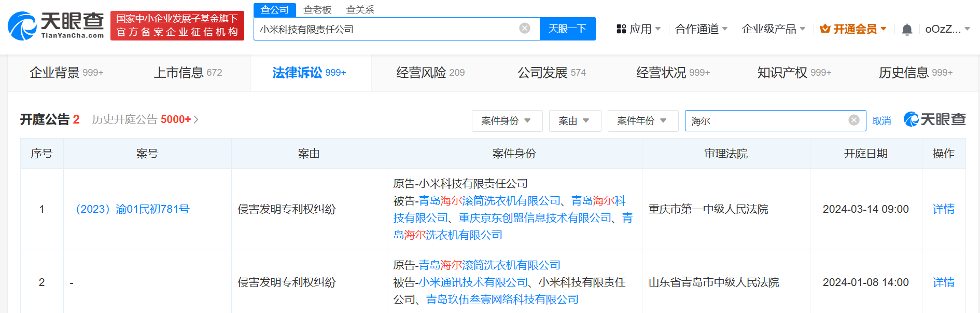The width and height of the screenshot is (980, 313).
Task: Click the 天眼查 watermark logo above the table
Action: [934, 119]
